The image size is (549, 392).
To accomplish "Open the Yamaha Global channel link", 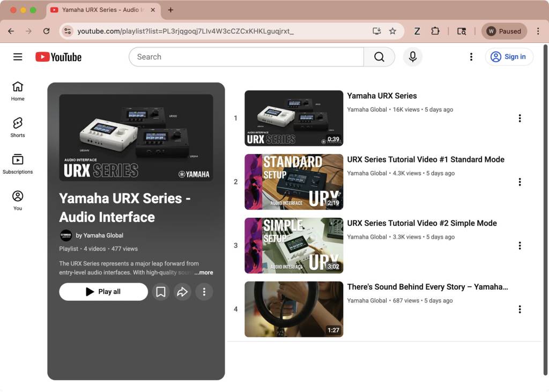I will pos(99,235).
